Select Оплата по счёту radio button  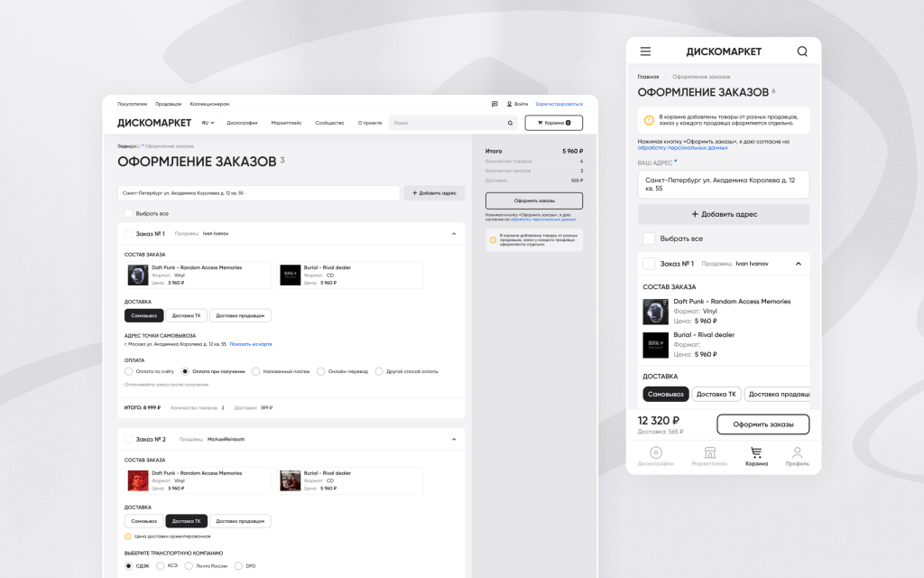pos(128,371)
